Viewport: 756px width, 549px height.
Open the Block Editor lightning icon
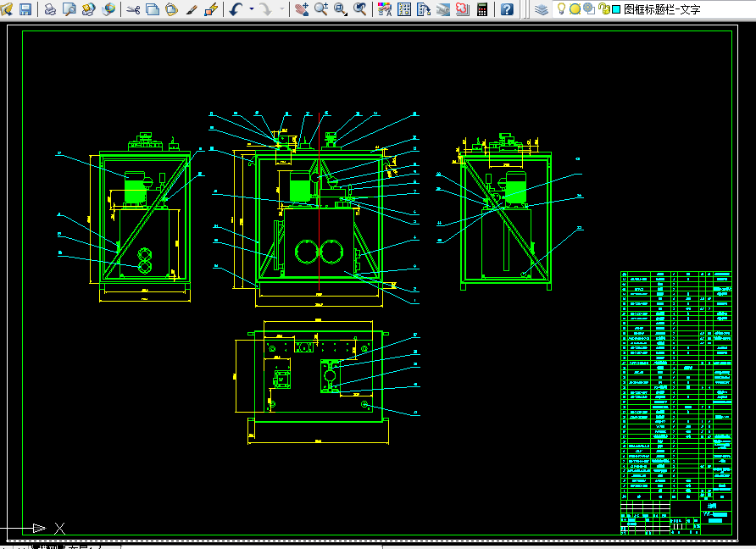coord(211,8)
